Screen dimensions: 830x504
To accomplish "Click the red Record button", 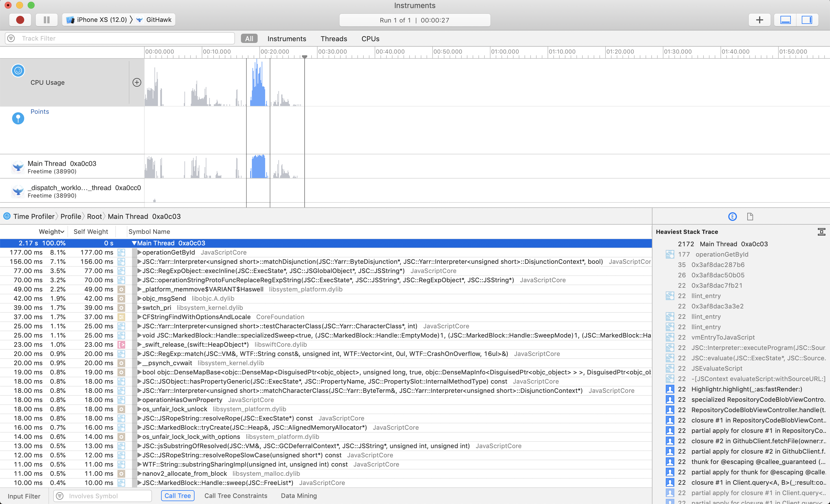I will pyautogui.click(x=20, y=20).
